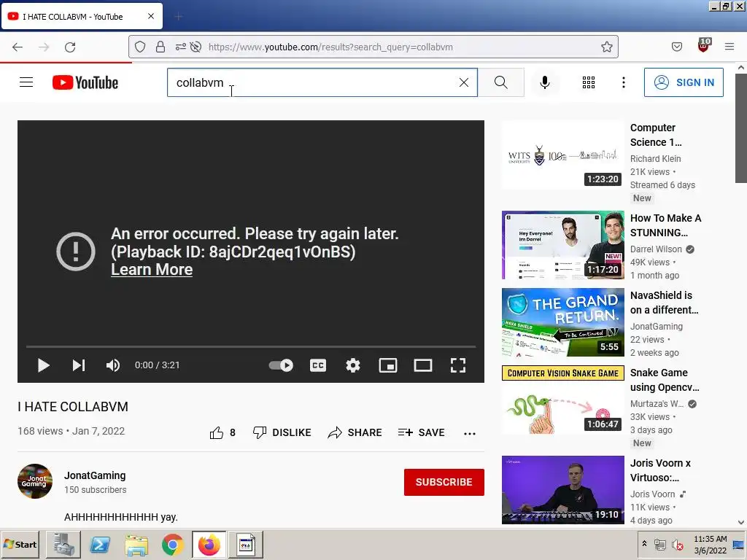The height and width of the screenshot is (560, 747).
Task: Launch Google Chrome from the taskbar
Action: [x=172, y=544]
